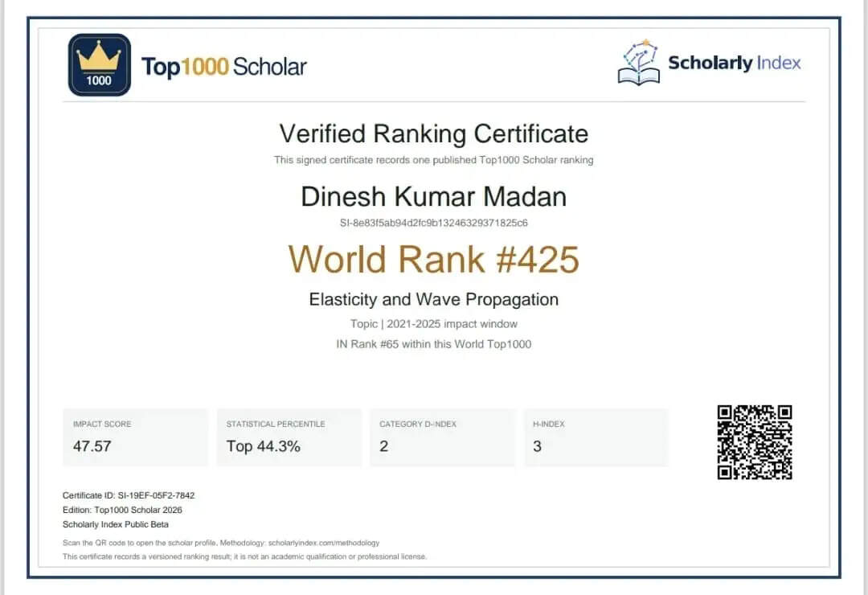868x595 pixels.
Task: Click the Scholarly Index Public Beta text
Action: coord(116,524)
